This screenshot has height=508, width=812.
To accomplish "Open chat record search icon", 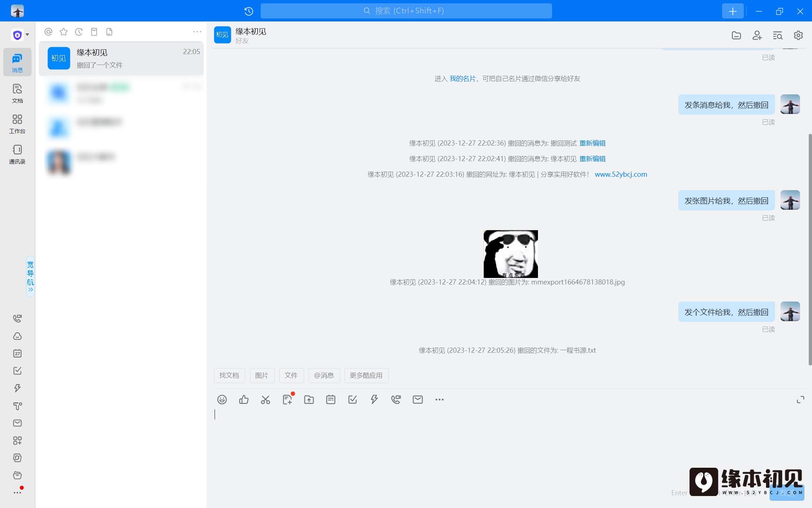I will click(x=778, y=35).
